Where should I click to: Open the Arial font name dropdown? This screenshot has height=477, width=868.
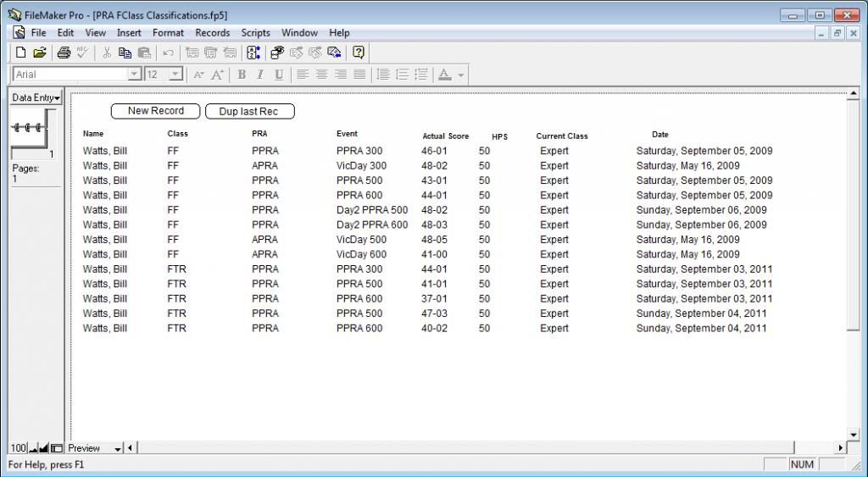click(134, 75)
